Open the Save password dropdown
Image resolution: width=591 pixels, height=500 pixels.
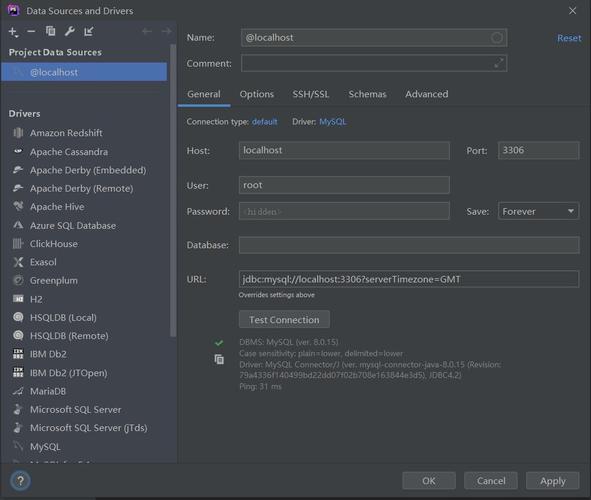[538, 211]
